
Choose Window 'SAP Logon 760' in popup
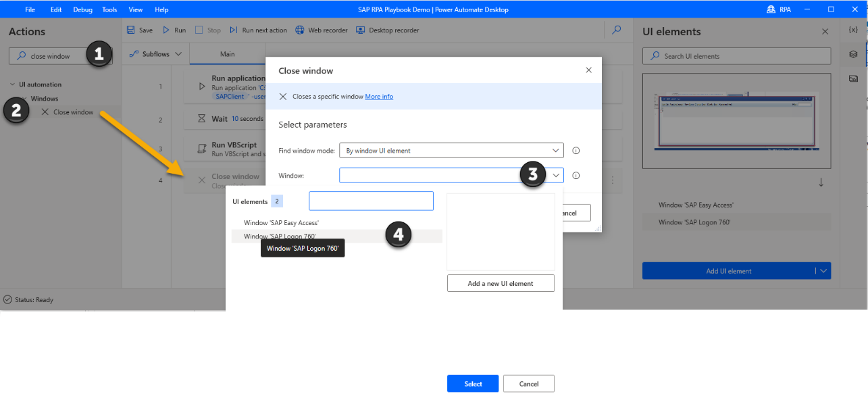click(336, 236)
